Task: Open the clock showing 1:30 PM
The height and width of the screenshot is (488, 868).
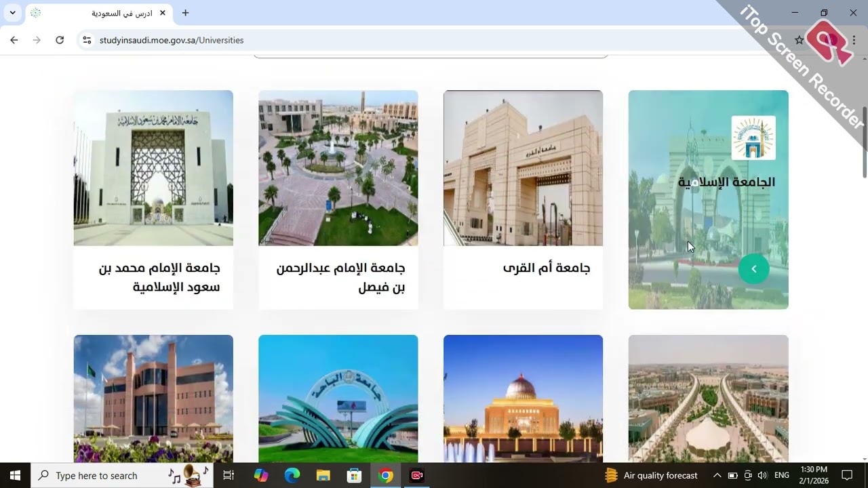Action: pos(814,475)
